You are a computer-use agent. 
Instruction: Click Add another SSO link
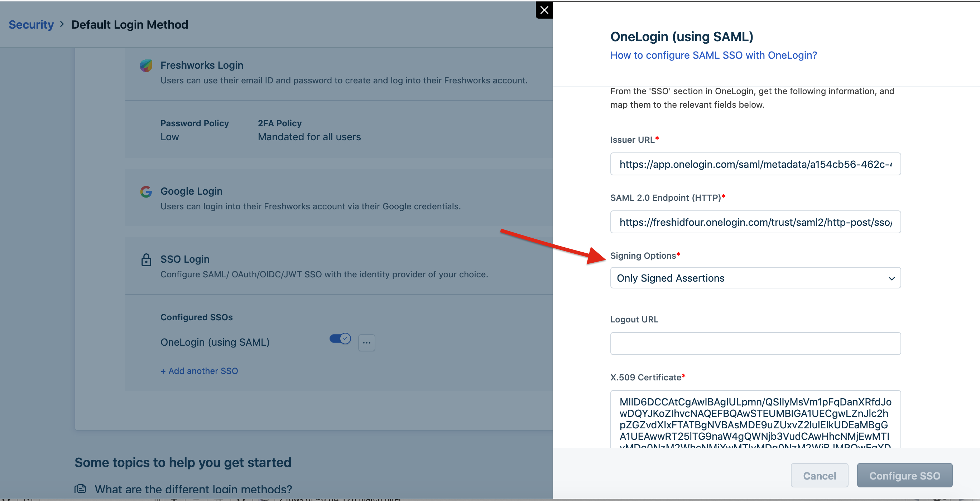[x=200, y=371]
